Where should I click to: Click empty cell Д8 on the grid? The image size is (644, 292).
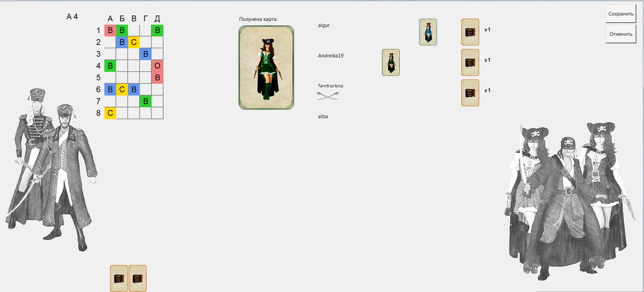tap(157, 113)
